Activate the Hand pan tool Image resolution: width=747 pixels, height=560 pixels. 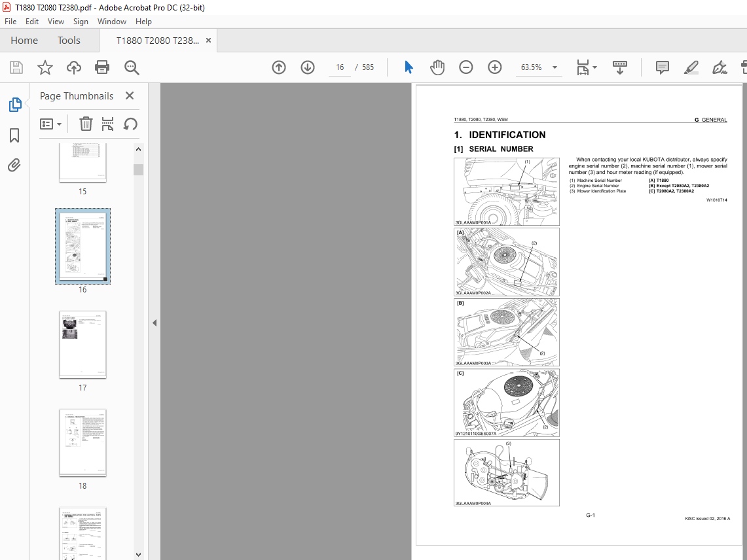point(437,67)
